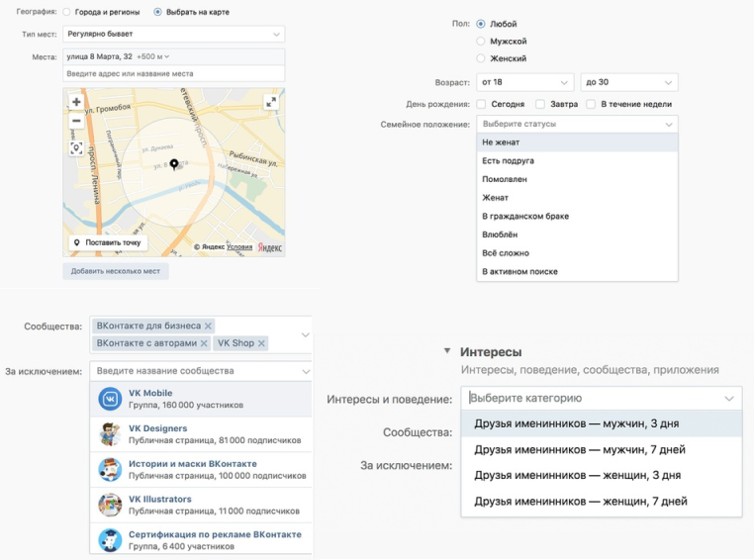Choose 'Друзья именинников — мужчин, 7 дней'
754x560 pixels.
click(601, 449)
